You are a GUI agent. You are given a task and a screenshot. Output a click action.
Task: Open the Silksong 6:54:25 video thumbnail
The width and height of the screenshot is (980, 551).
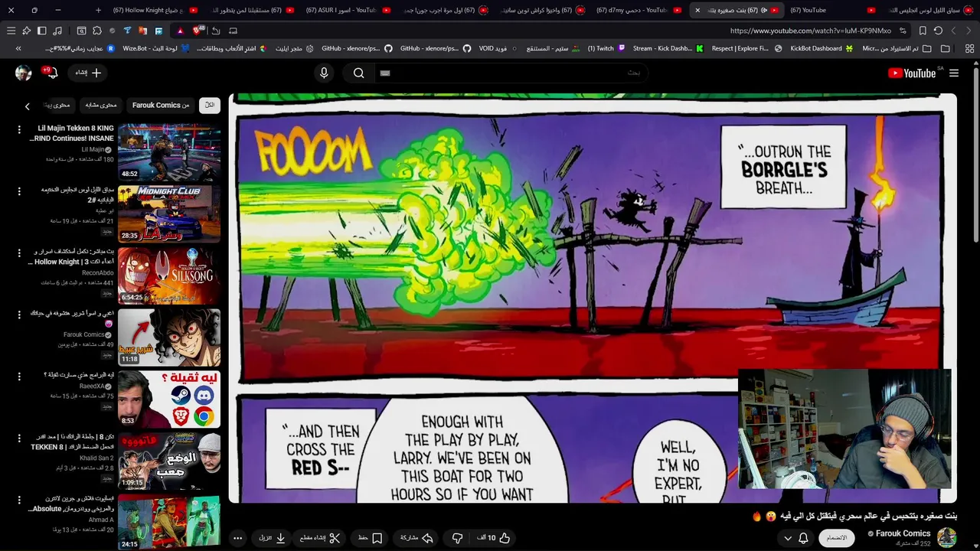click(169, 275)
